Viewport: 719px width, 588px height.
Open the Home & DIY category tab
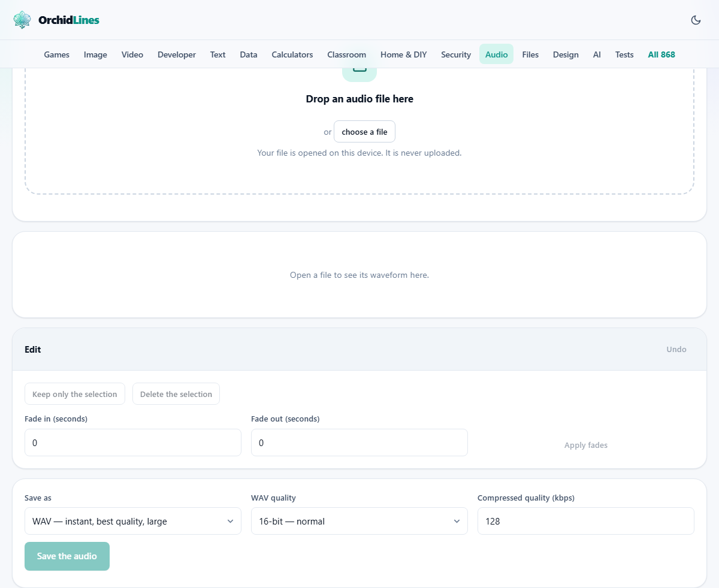404,54
